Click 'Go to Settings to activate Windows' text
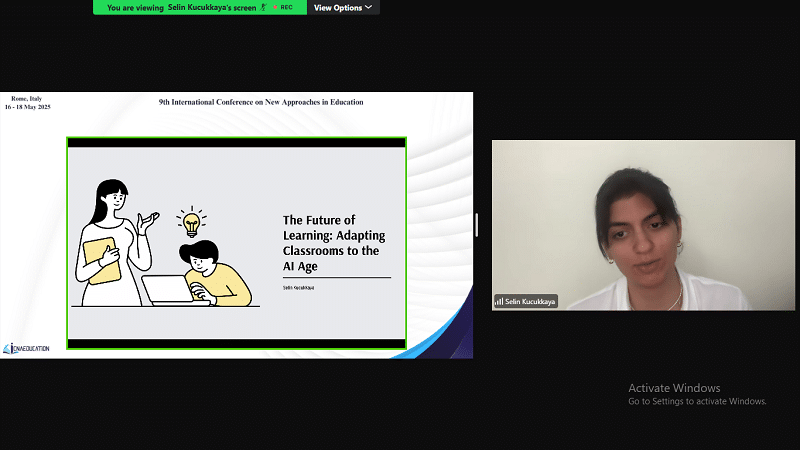800x450 pixels. point(697,401)
